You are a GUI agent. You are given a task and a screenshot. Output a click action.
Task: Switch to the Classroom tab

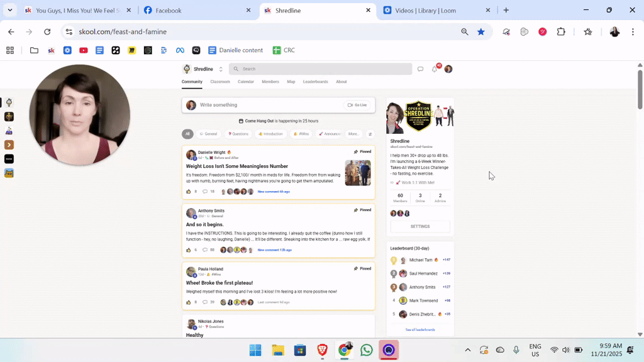(x=220, y=82)
